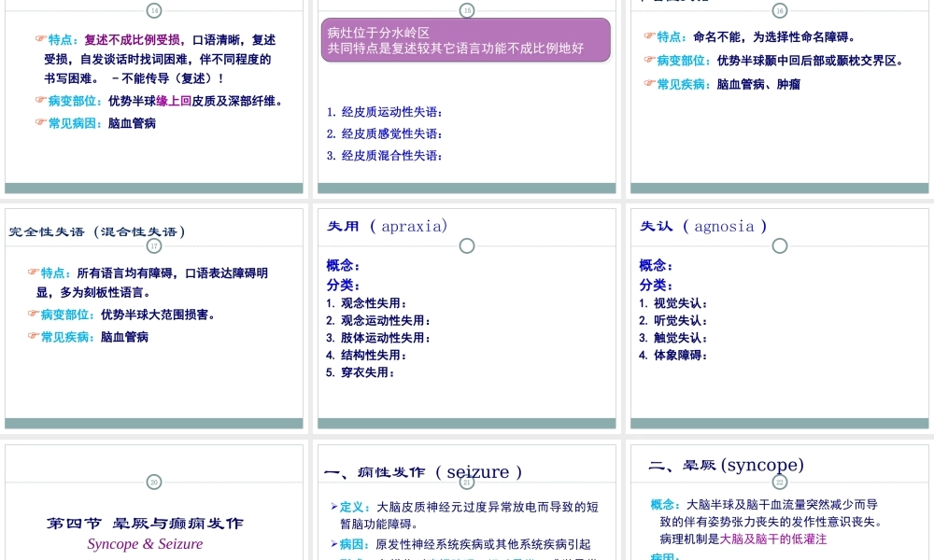Click the hand bullet icon before 特点 on slide 14
Viewport: 934px width, 560px height.
click(x=39, y=40)
